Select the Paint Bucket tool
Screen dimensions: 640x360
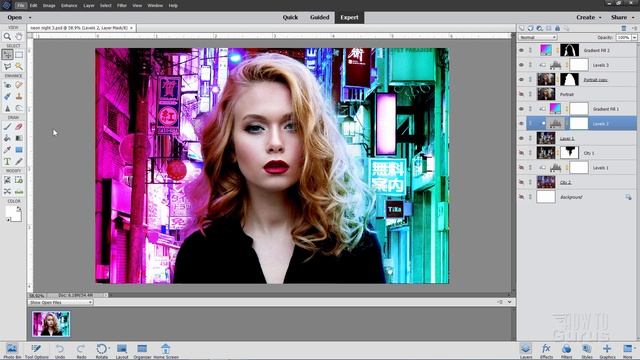click(7, 138)
